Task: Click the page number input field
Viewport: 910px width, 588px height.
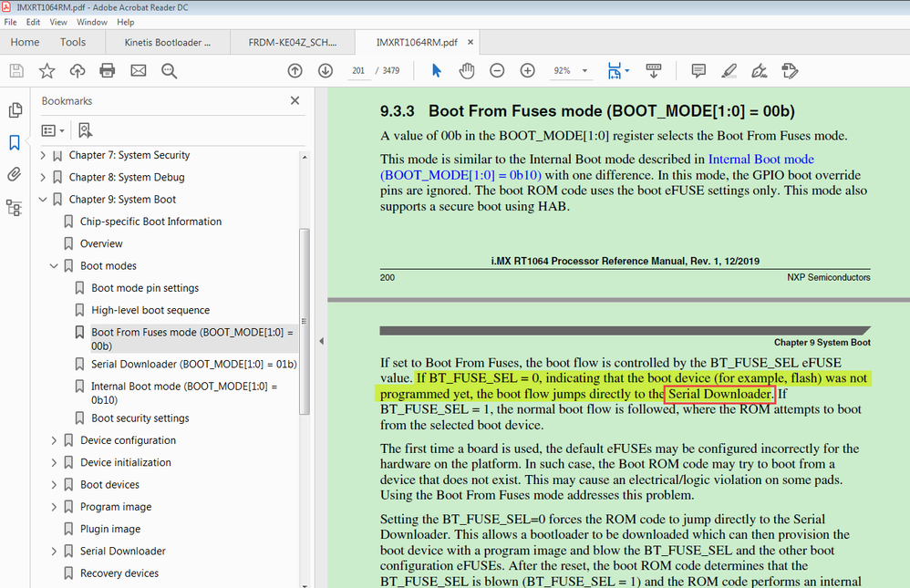Action: pos(357,71)
